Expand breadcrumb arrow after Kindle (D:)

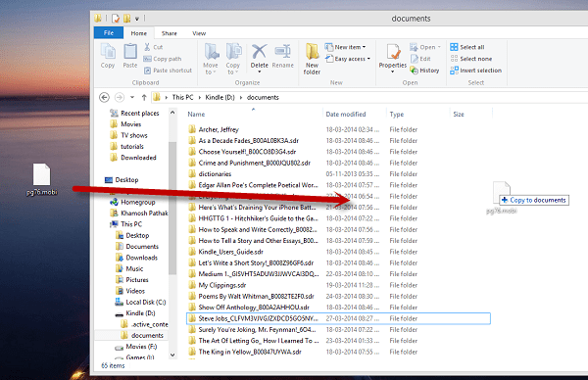[241, 97]
